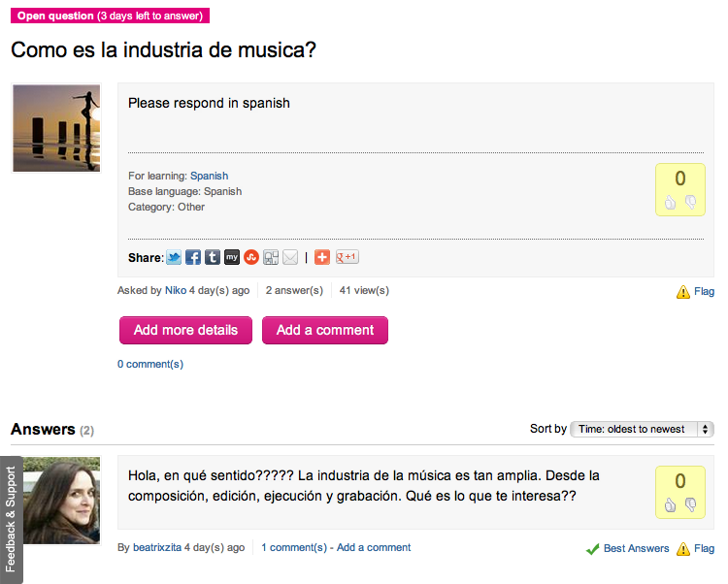Screen dimensions: 728x584
Task: Expand 1 comment(s) on beatrixzita's answer
Action: click(294, 547)
